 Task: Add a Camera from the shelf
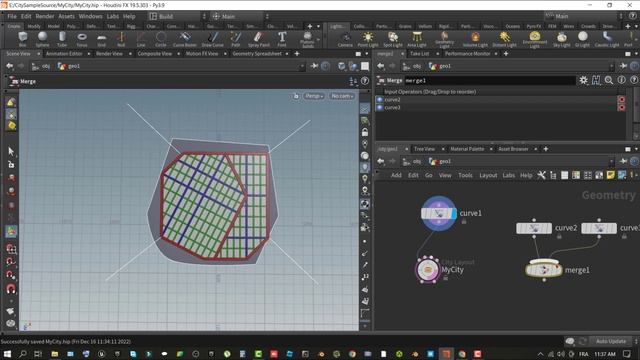pyautogui.click(x=345, y=40)
